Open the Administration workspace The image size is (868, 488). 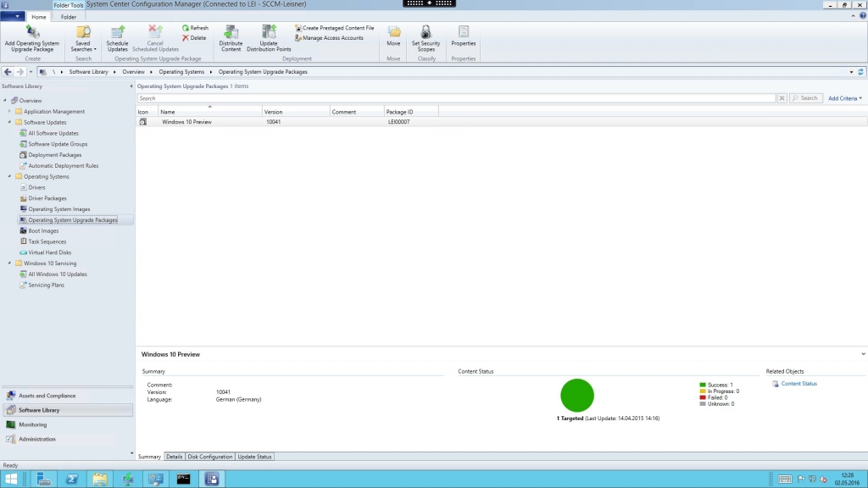(68, 439)
